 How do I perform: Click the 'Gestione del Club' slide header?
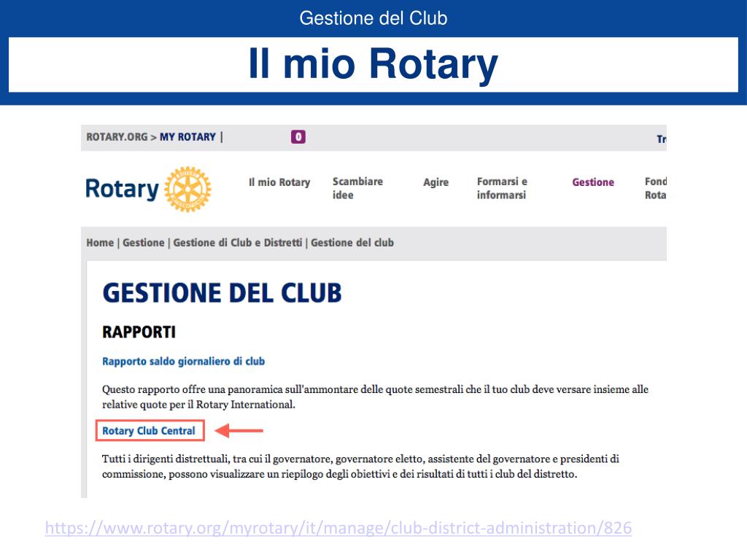tap(373, 18)
